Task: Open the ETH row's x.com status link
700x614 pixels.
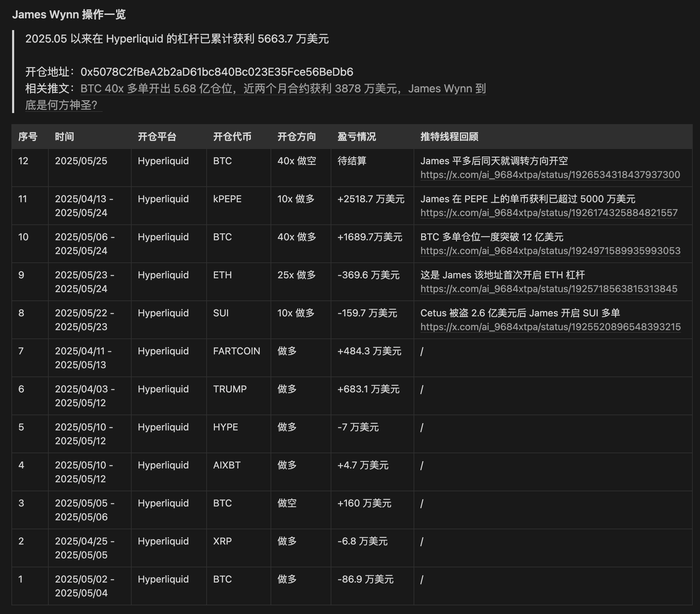Action: pyautogui.click(x=549, y=289)
